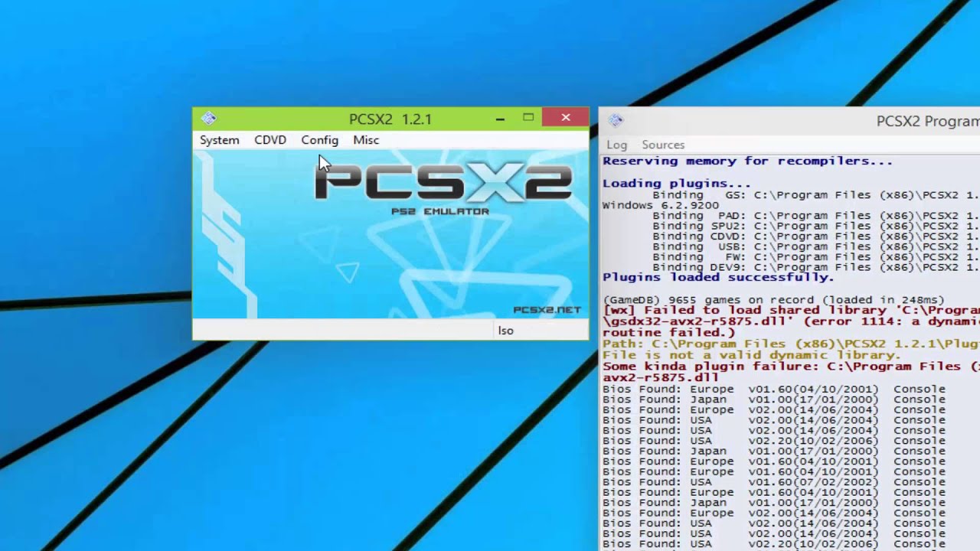Screen dimensions: 980x551
Task: Click 'Bios Found: Europe v01.60(04/10/2001)' first line
Action: coord(774,390)
